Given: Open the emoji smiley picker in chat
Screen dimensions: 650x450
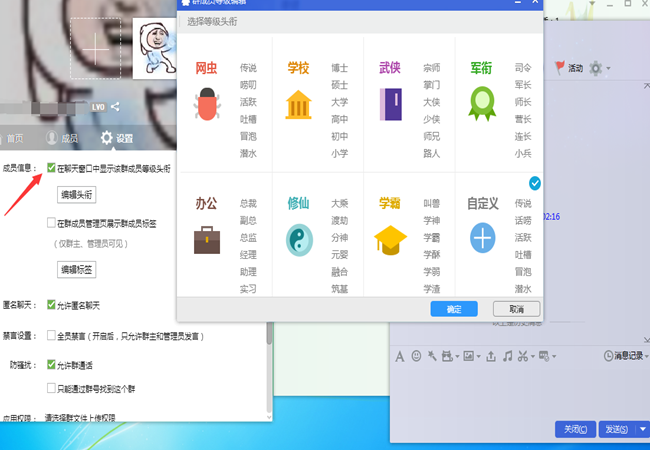Looking at the screenshot, I should click(416, 356).
